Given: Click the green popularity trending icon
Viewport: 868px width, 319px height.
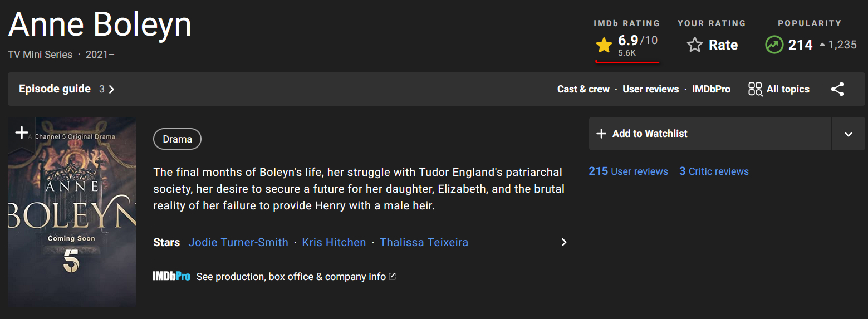Looking at the screenshot, I should [774, 45].
